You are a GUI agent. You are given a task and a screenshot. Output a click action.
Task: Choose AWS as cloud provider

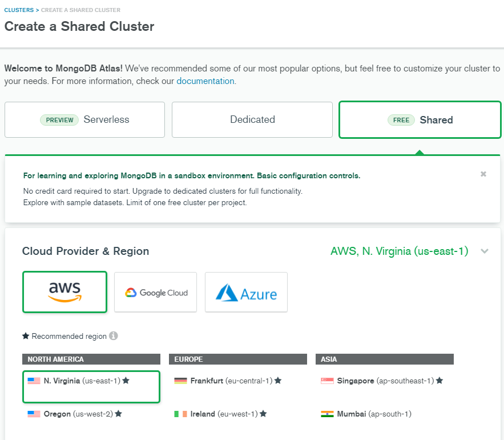coord(64,292)
